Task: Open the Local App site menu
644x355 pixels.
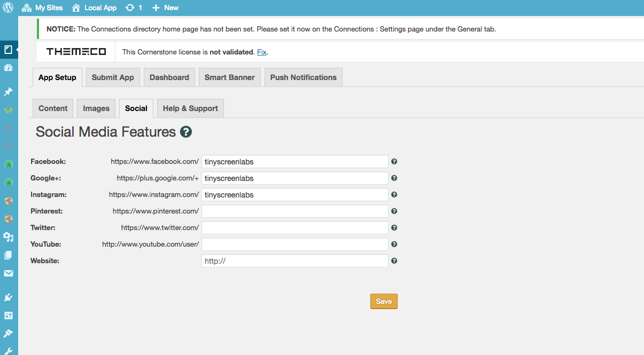Action: (94, 7)
